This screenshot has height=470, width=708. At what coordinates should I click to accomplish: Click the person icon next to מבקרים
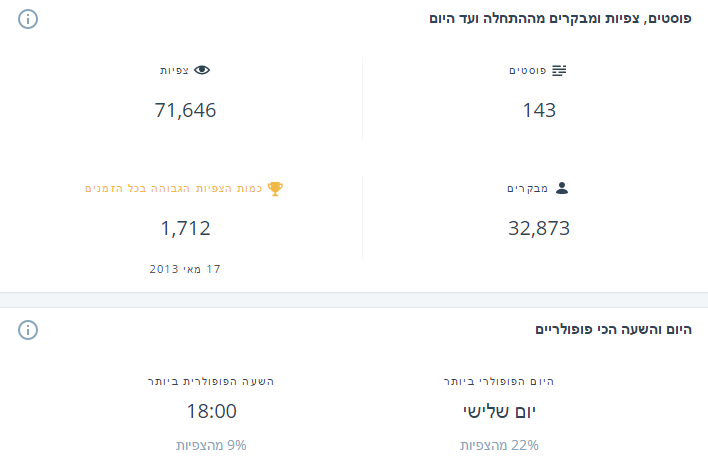[x=562, y=187]
